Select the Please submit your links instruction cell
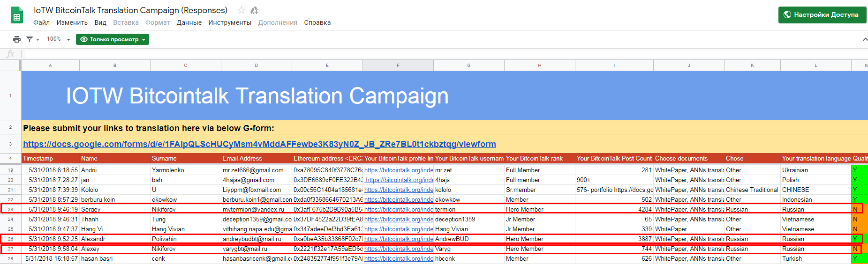This screenshot has width=868, height=264. tap(445, 128)
